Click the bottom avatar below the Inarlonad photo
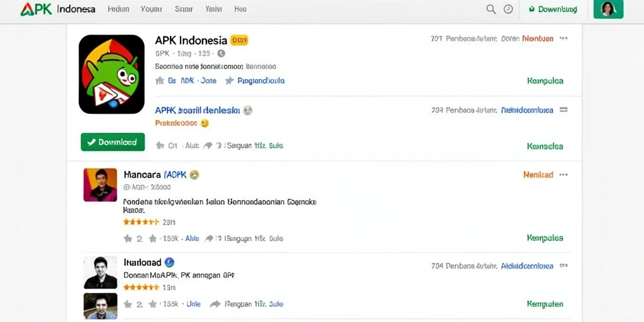The image size is (644, 322). pos(100,306)
